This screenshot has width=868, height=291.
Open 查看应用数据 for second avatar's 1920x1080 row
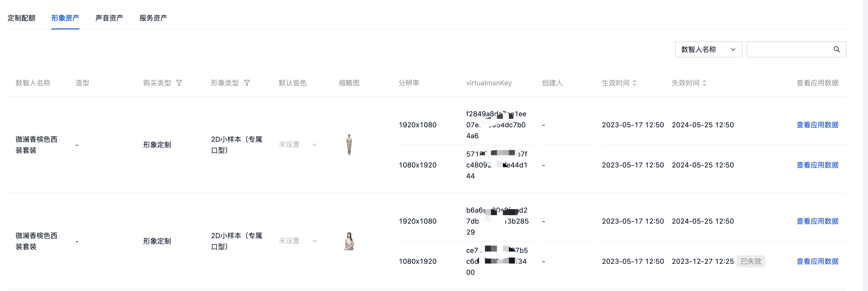817,221
